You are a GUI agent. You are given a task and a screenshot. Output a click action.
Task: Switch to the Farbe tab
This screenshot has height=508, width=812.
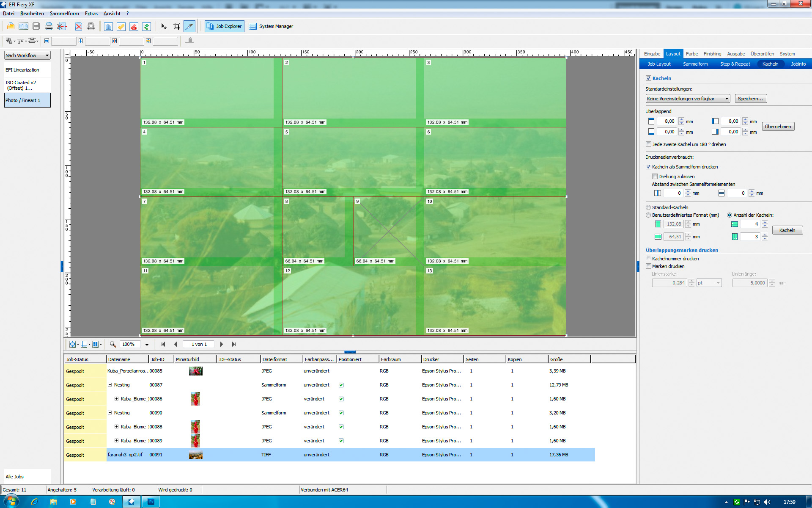tap(691, 54)
